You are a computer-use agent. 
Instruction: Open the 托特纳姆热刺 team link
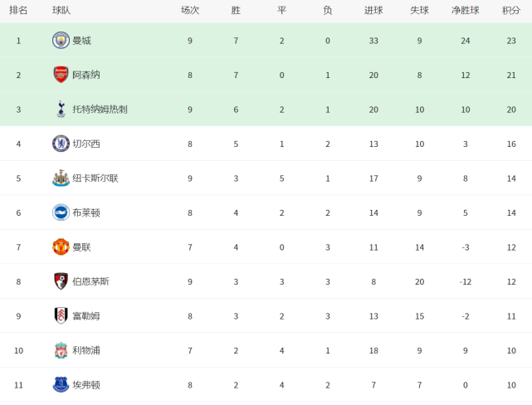coord(100,110)
